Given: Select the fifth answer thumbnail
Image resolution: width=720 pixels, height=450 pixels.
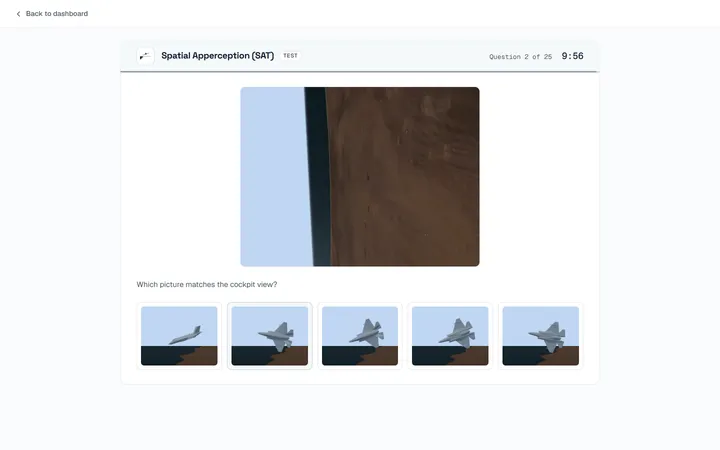Looking at the screenshot, I should [x=540, y=336].
